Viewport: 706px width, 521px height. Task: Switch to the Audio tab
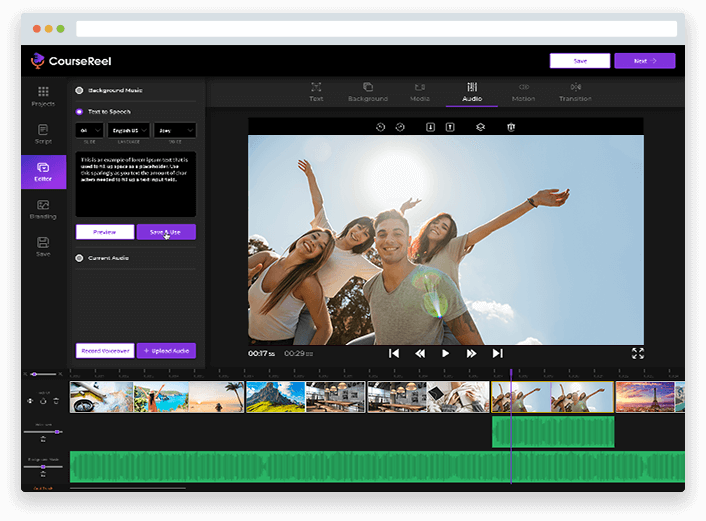(x=472, y=92)
